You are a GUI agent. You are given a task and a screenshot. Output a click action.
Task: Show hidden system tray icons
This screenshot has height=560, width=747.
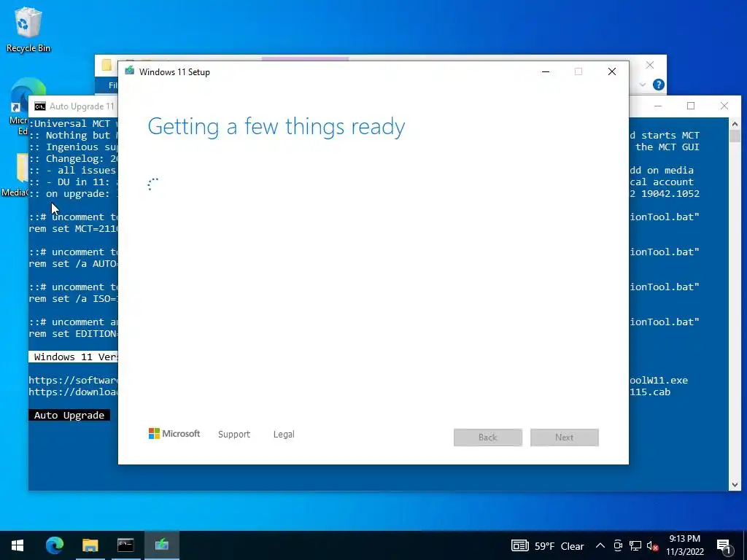600,545
